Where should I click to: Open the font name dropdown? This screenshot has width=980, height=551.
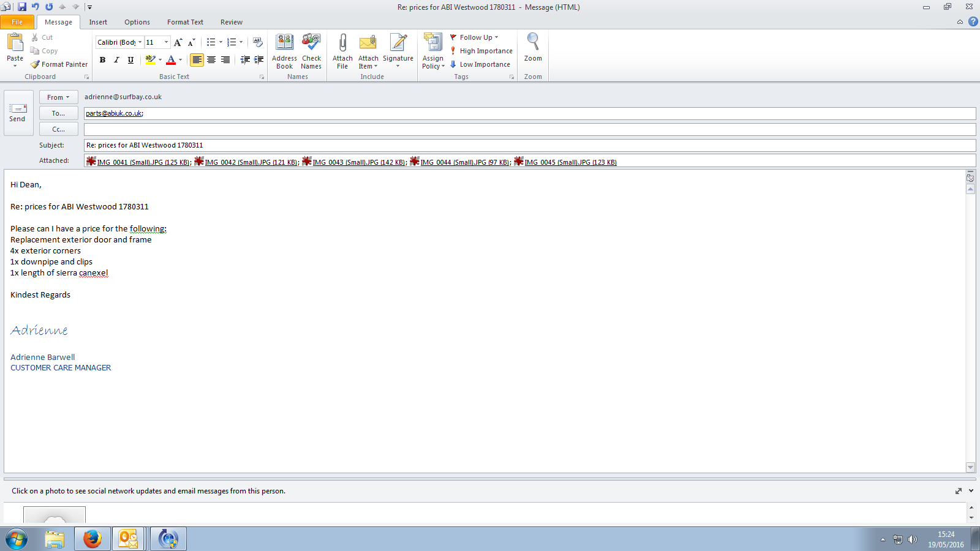140,42
